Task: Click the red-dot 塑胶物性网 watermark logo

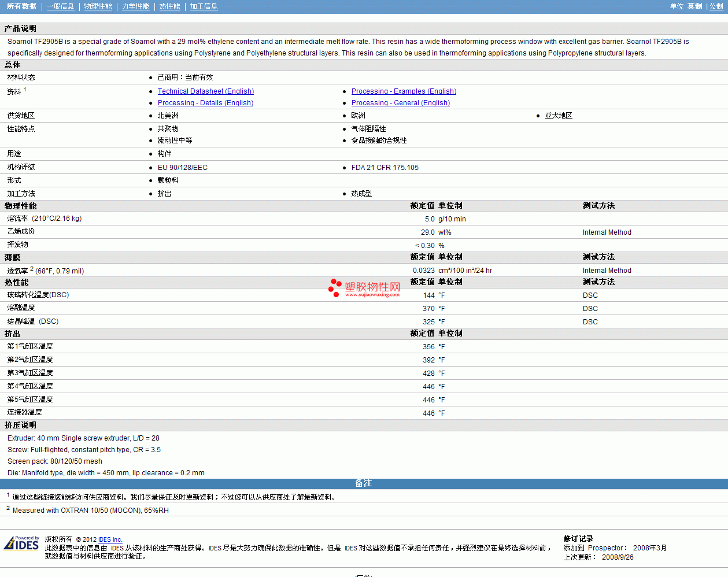Action: click(364, 288)
